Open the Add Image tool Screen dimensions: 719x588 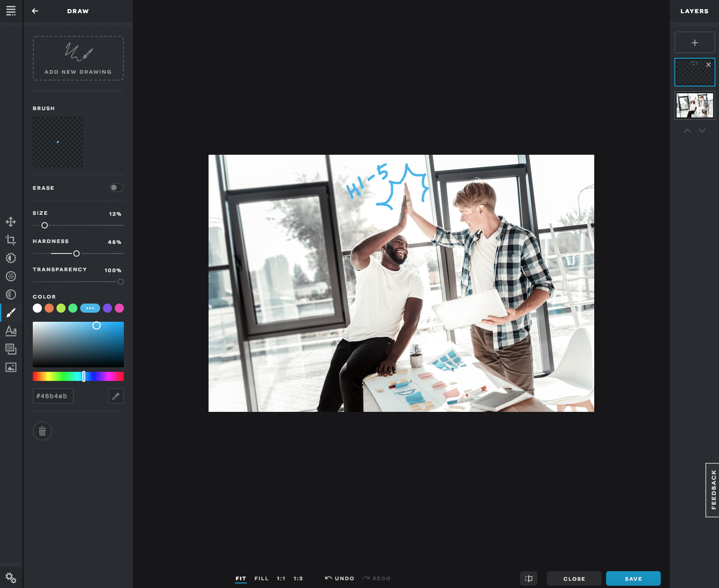[11, 367]
